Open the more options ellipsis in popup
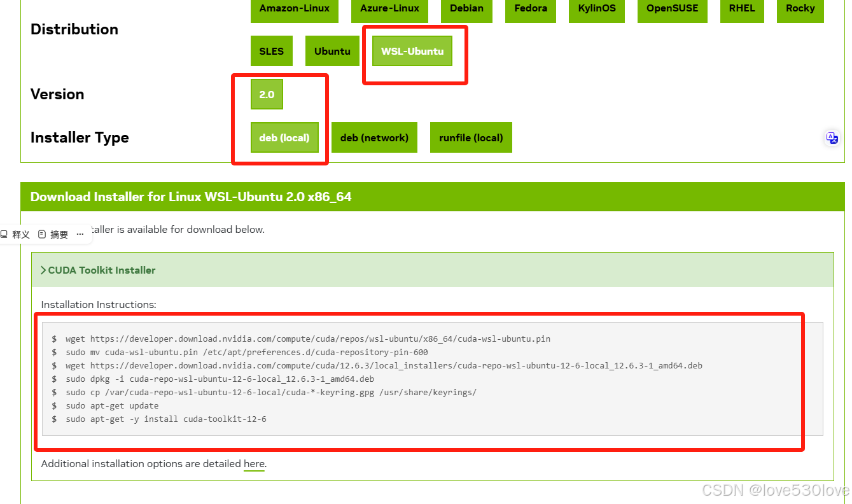This screenshot has height=504, width=852. click(x=80, y=234)
